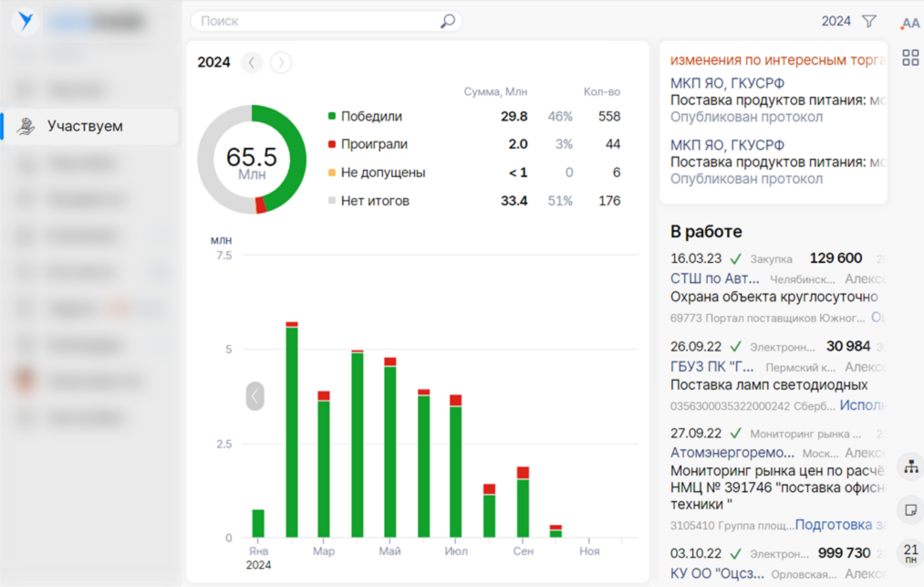This screenshot has height=587, width=924.
Task: Select Участвуем in the sidebar
Action: pos(85,126)
